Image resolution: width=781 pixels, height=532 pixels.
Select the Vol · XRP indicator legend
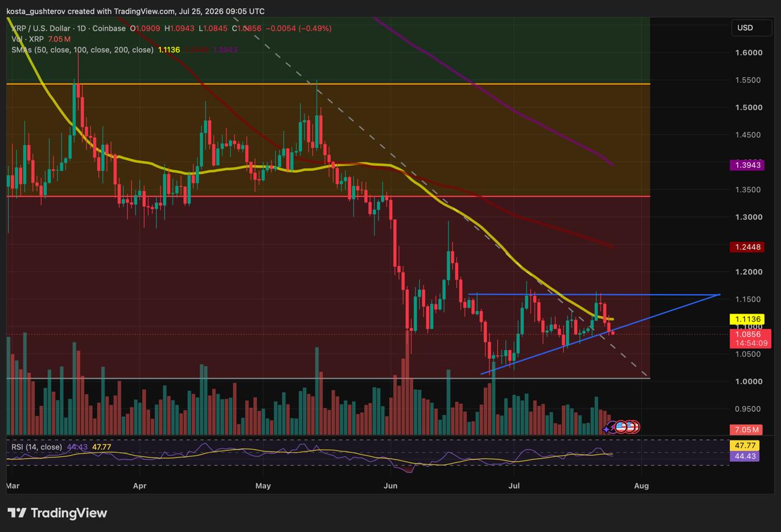click(x=26, y=39)
